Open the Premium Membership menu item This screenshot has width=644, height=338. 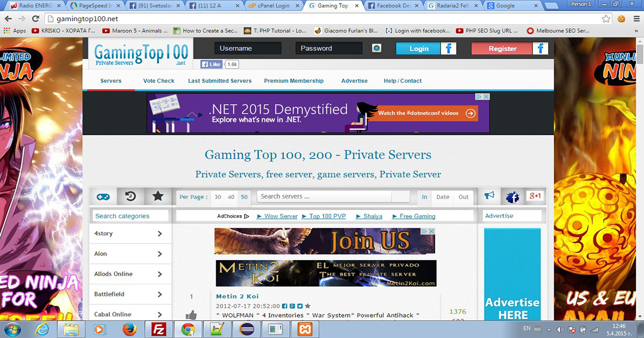(294, 80)
